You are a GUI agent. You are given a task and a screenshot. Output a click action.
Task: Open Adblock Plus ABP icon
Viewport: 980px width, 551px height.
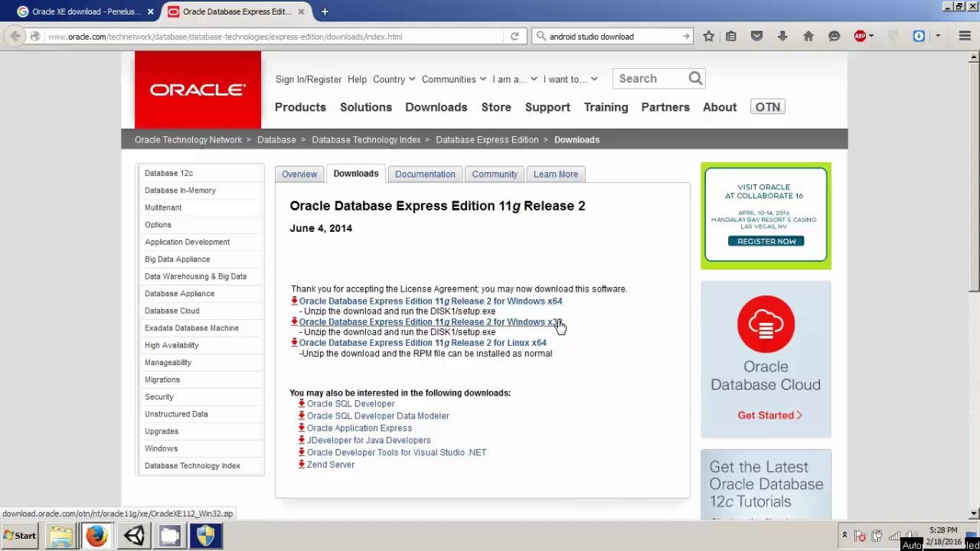point(860,36)
